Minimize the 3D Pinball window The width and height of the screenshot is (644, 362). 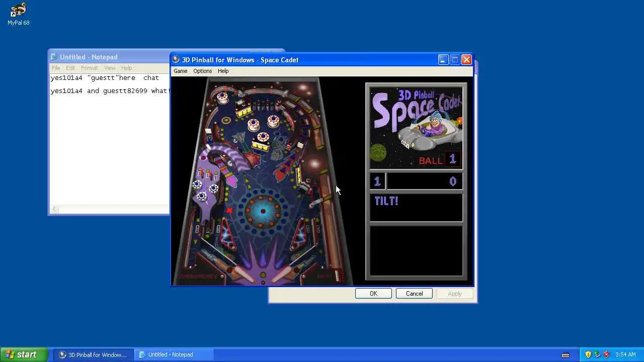click(x=443, y=59)
